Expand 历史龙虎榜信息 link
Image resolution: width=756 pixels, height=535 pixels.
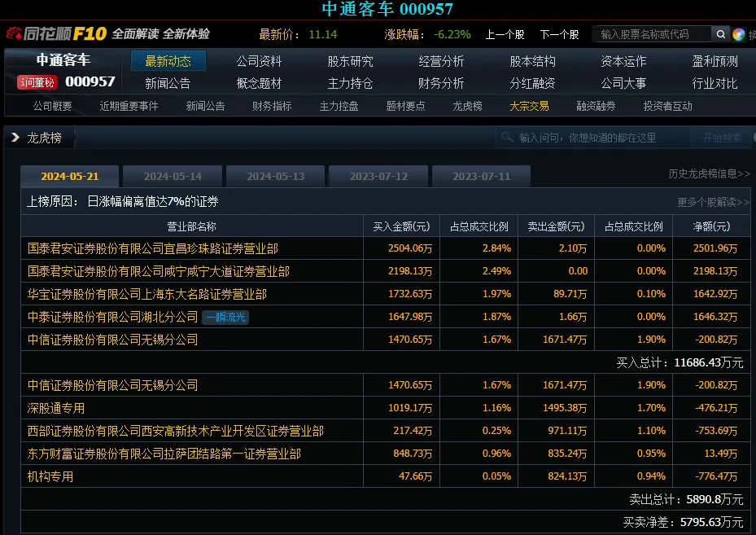point(709,174)
